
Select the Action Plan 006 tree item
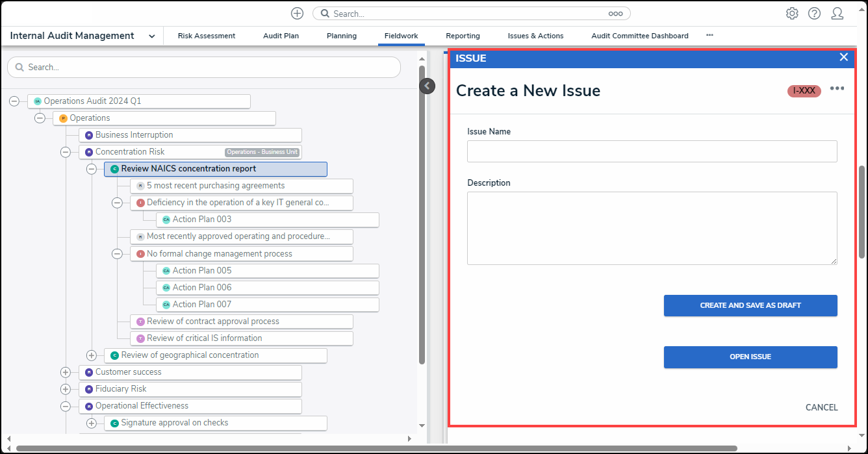[x=202, y=288]
